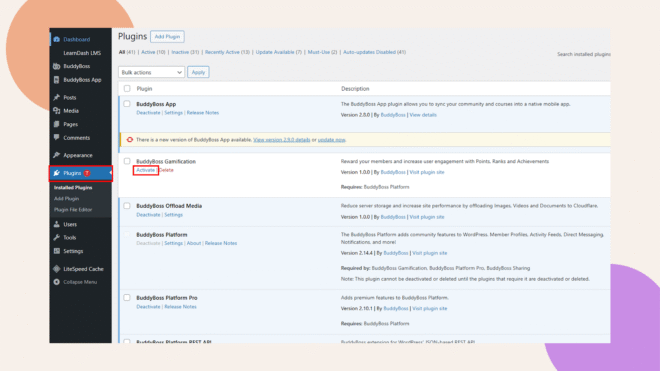Tick the BuddyBoss App plugin checkbox

tap(127, 104)
